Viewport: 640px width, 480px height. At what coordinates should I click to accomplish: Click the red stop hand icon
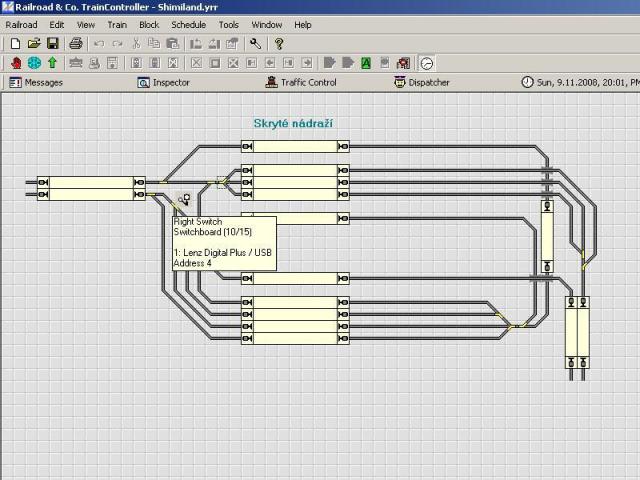[x=16, y=63]
